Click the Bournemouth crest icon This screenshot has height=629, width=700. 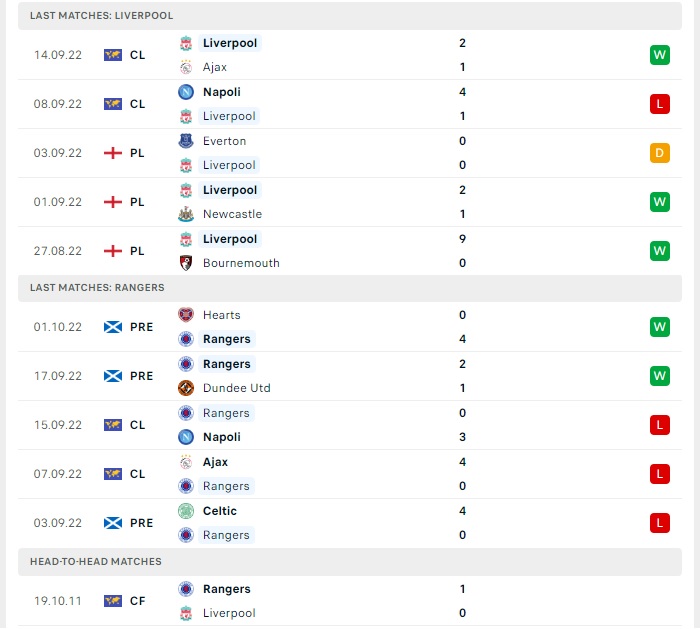[x=186, y=263]
